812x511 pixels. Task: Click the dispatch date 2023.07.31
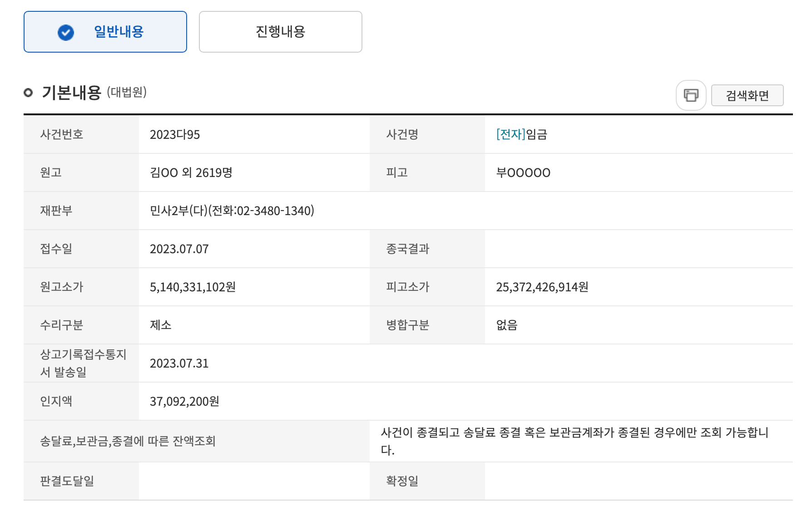coord(179,364)
